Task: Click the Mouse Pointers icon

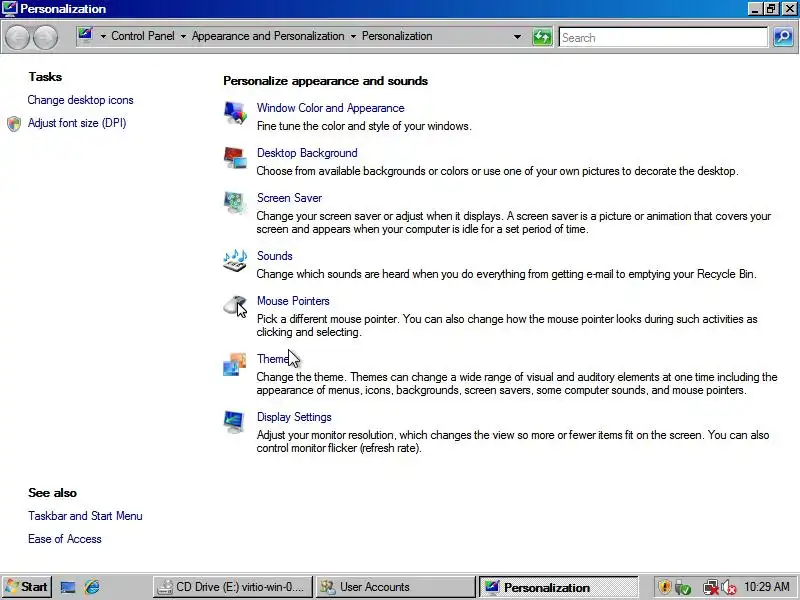Action: click(x=235, y=306)
